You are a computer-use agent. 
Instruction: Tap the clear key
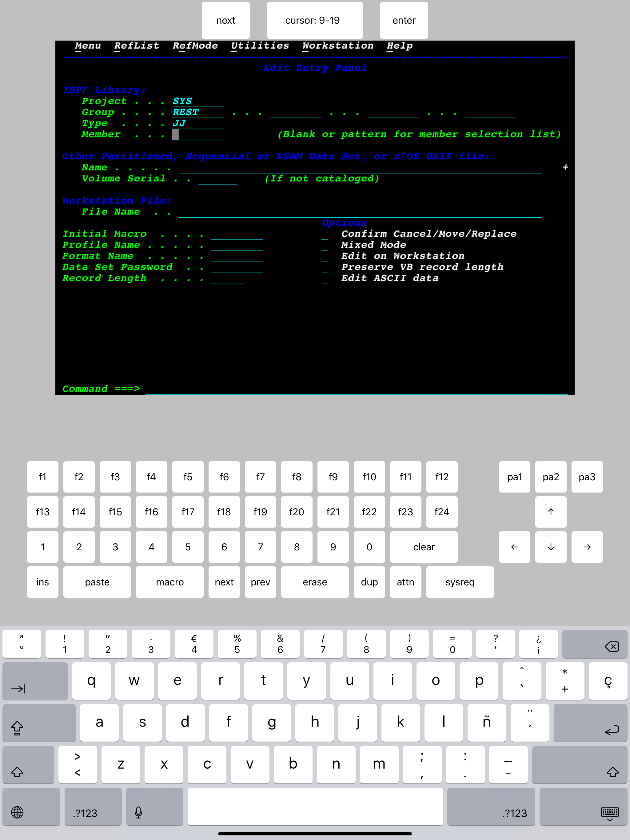(x=424, y=546)
